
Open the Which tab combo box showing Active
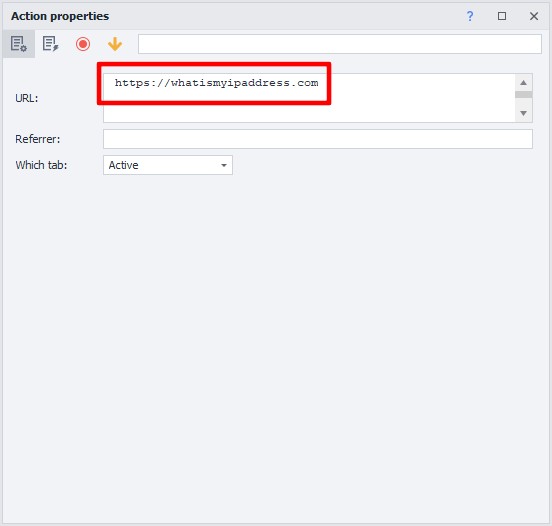168,165
